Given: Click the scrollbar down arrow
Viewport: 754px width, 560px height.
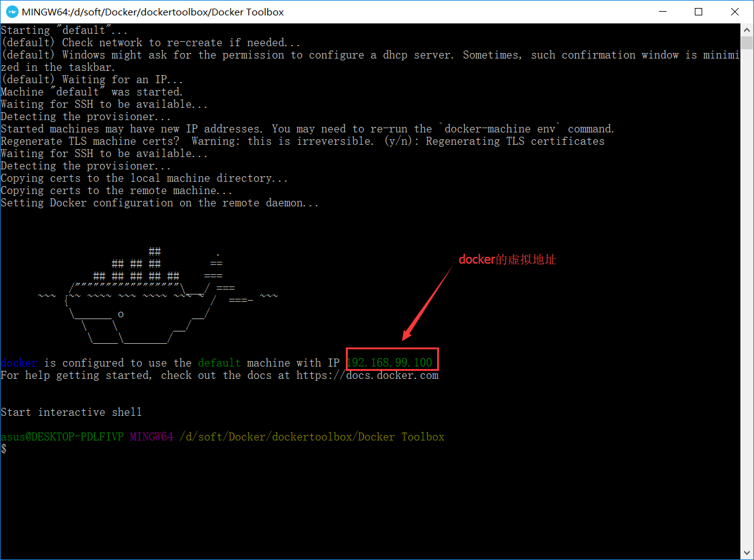Looking at the screenshot, I should click(747, 554).
